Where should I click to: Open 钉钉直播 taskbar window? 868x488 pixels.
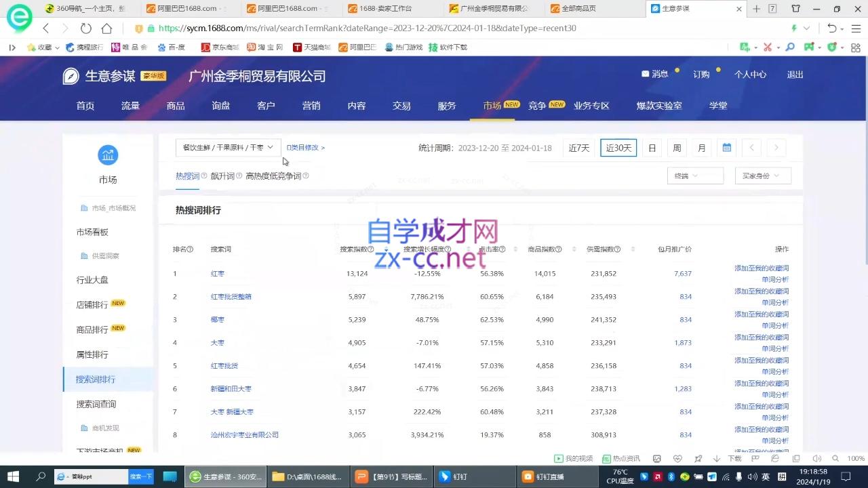point(558,476)
